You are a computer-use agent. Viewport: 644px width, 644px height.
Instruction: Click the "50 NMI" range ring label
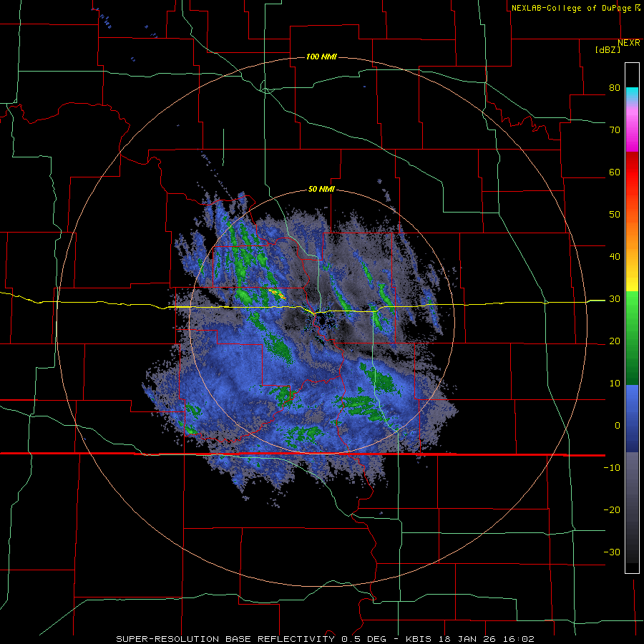point(321,190)
